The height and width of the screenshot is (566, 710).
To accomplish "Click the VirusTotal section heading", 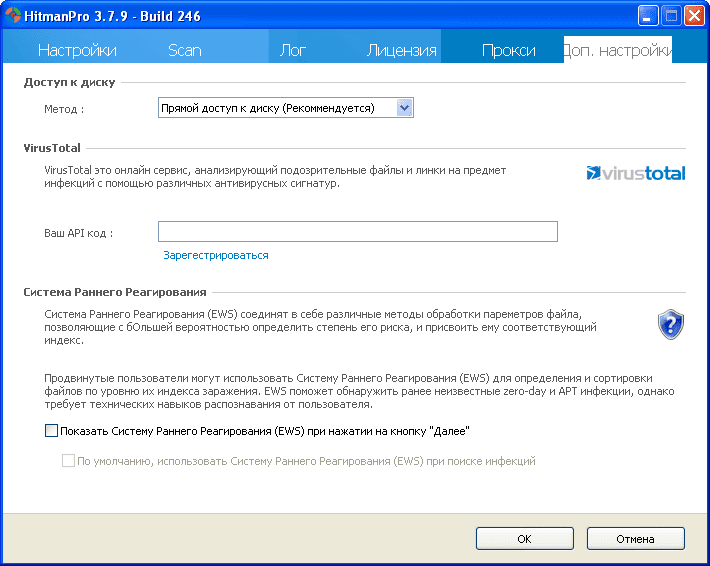I will click(52, 148).
